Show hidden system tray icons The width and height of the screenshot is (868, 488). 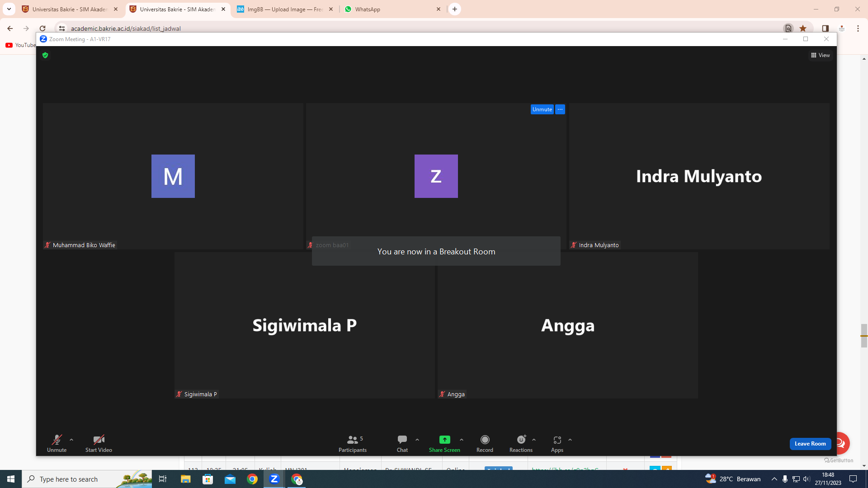pyautogui.click(x=774, y=479)
